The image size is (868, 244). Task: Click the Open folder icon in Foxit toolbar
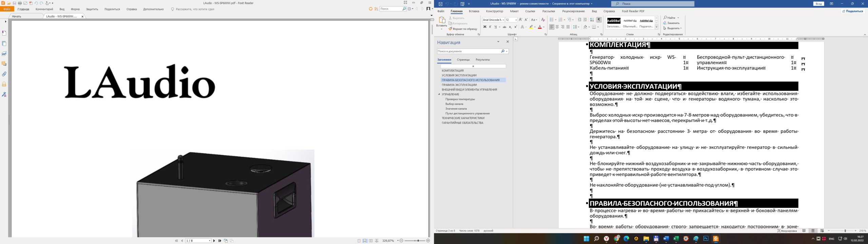pos(9,3)
